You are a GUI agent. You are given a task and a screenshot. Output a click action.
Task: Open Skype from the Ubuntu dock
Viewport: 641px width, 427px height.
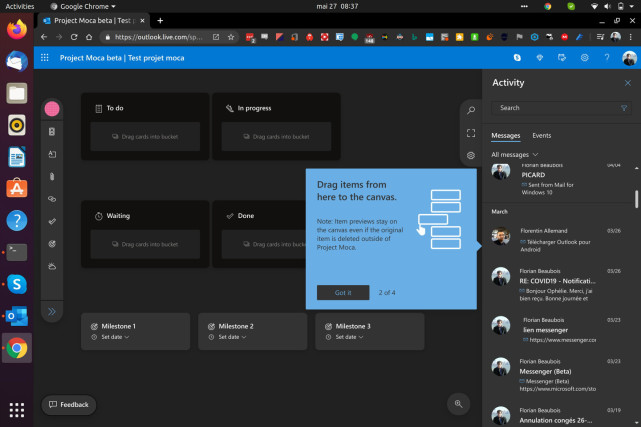click(x=17, y=284)
